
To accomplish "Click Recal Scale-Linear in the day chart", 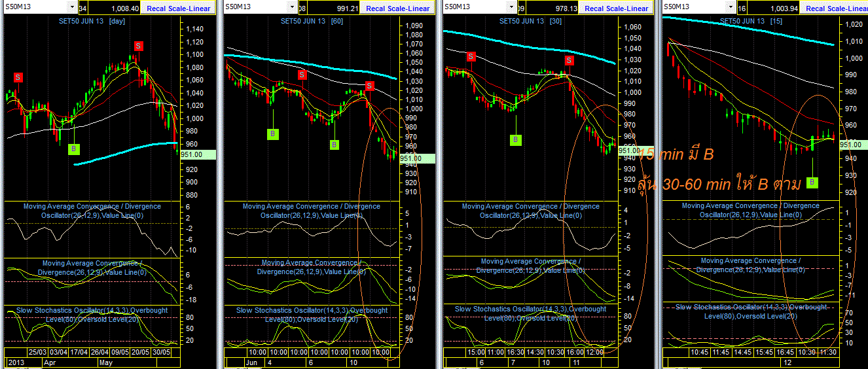I will (179, 9).
